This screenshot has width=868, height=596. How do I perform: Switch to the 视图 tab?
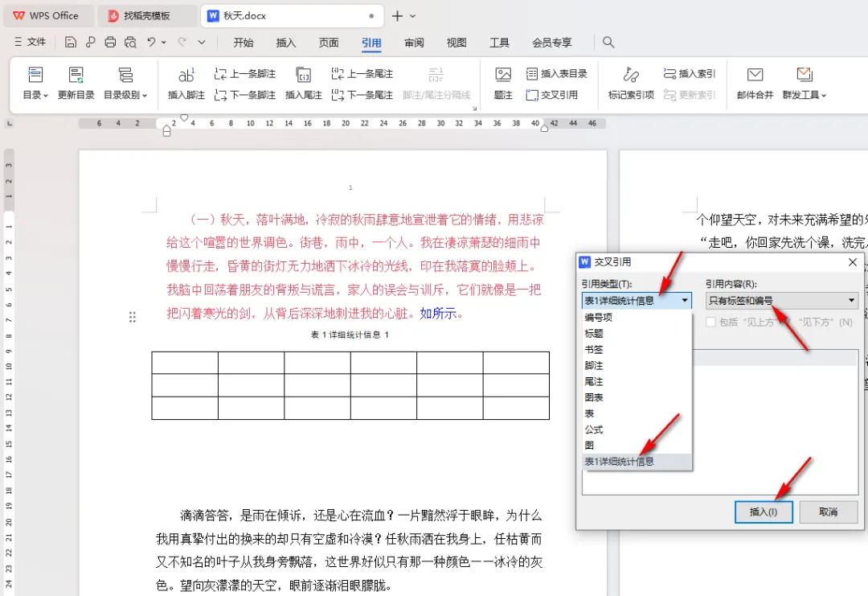click(457, 43)
